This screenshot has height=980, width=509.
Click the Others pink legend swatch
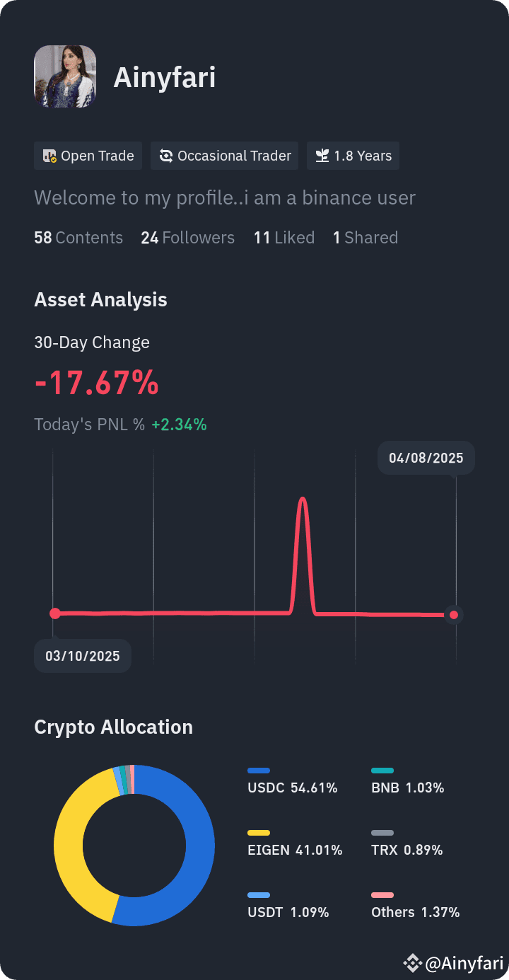[382, 895]
